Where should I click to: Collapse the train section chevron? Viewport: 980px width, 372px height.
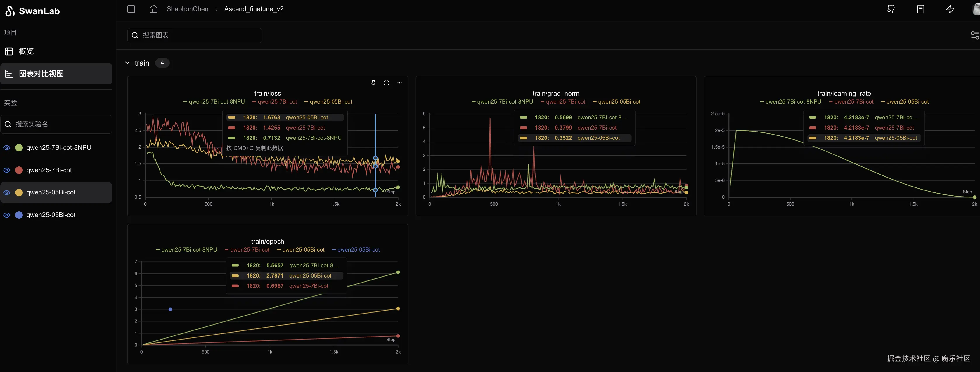pos(127,63)
